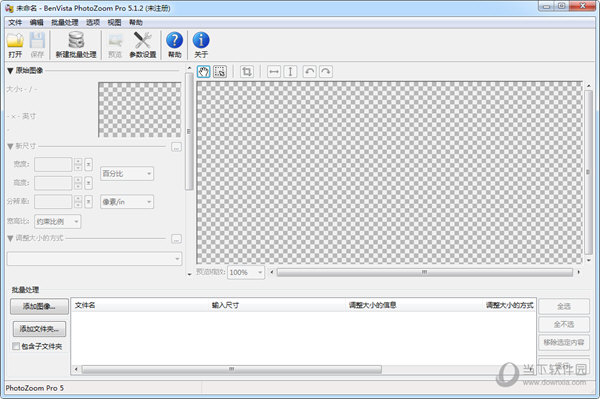Image resolution: width=600 pixels, height=399 pixels.
Task: Click 添加图像... button
Action: (39, 306)
